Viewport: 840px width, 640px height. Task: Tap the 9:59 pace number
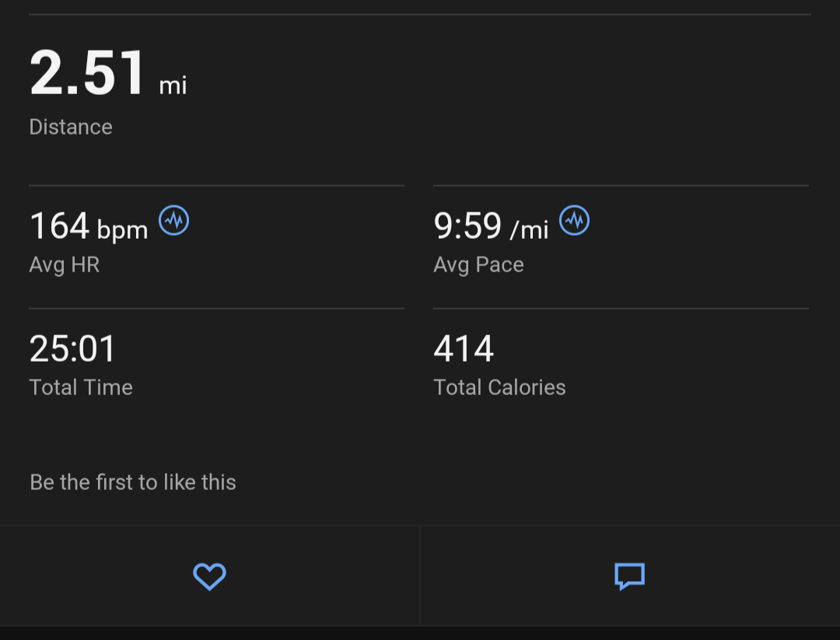point(467,226)
